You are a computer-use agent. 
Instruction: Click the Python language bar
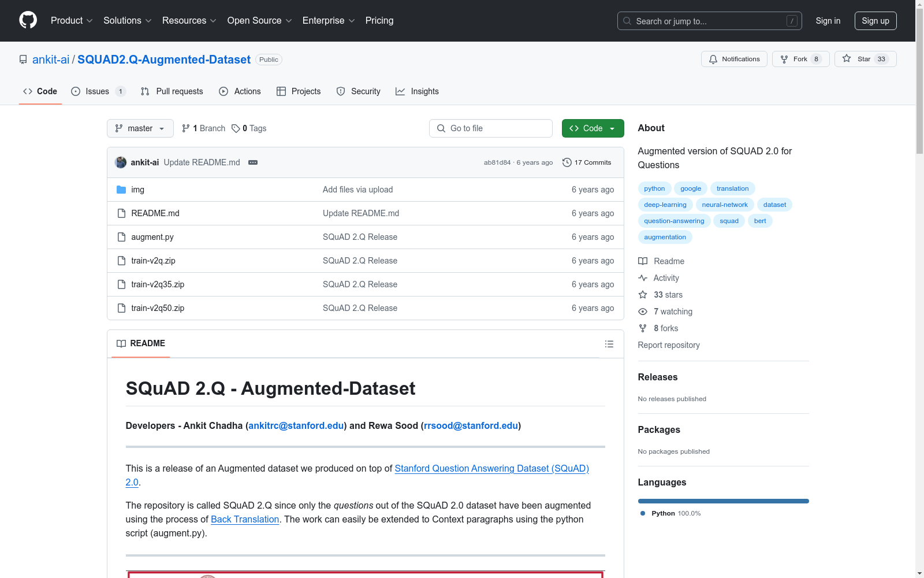coord(723,501)
